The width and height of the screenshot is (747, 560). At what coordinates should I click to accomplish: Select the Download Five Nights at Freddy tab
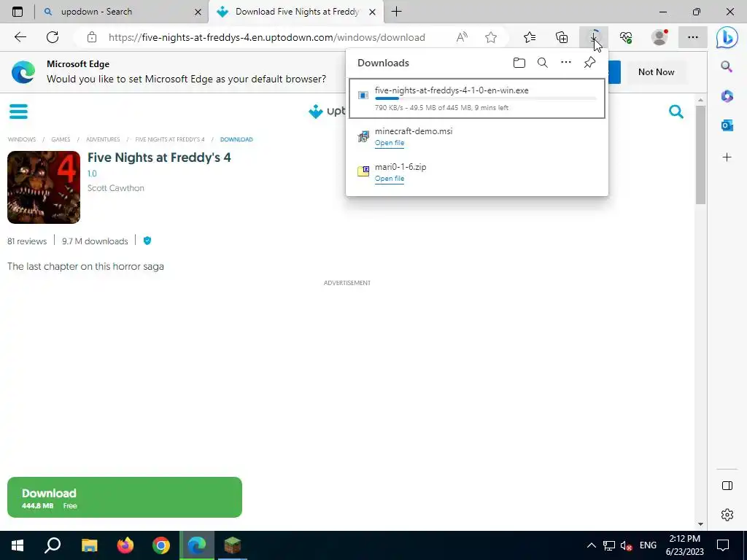[x=296, y=12]
